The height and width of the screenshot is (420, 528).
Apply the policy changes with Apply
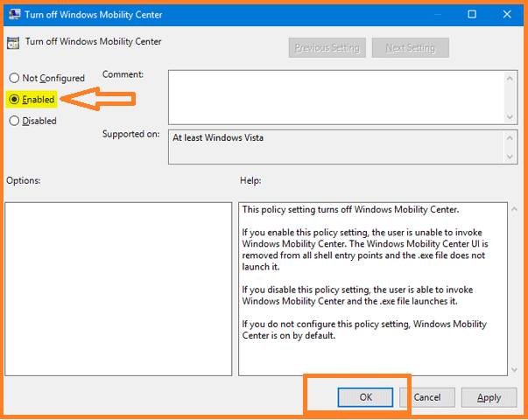[x=489, y=397]
